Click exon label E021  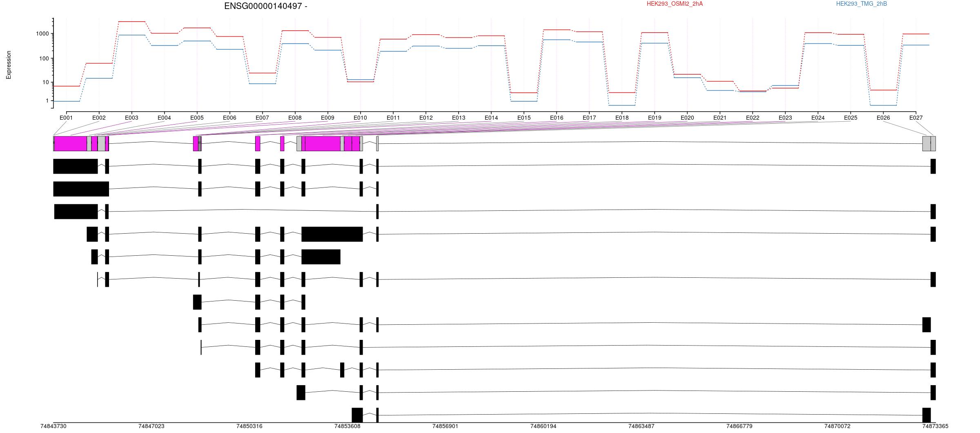[x=720, y=118]
